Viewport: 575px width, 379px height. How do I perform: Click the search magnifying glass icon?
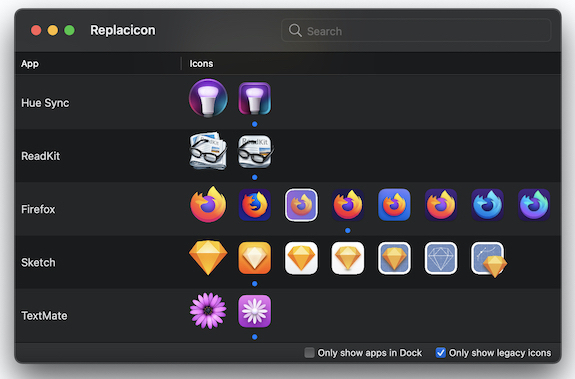tap(295, 30)
